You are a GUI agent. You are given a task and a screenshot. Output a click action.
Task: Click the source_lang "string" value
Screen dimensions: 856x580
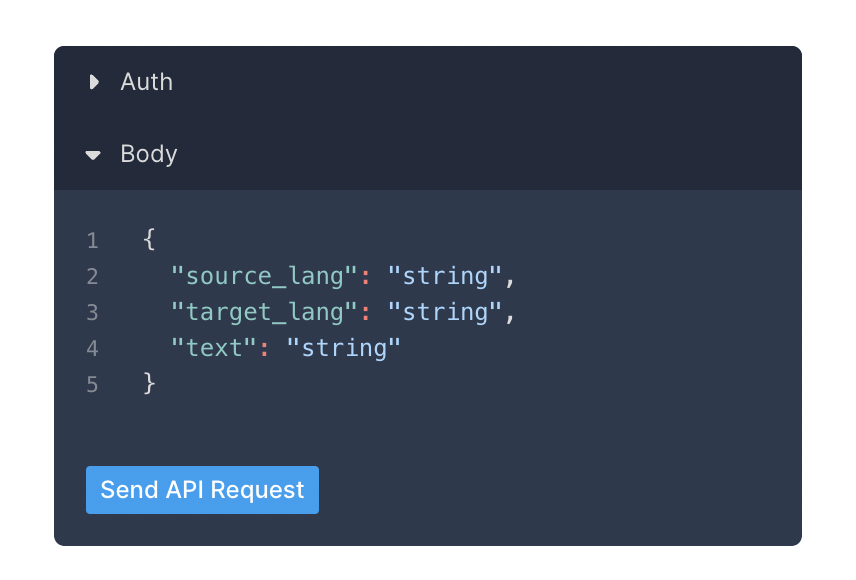click(445, 276)
